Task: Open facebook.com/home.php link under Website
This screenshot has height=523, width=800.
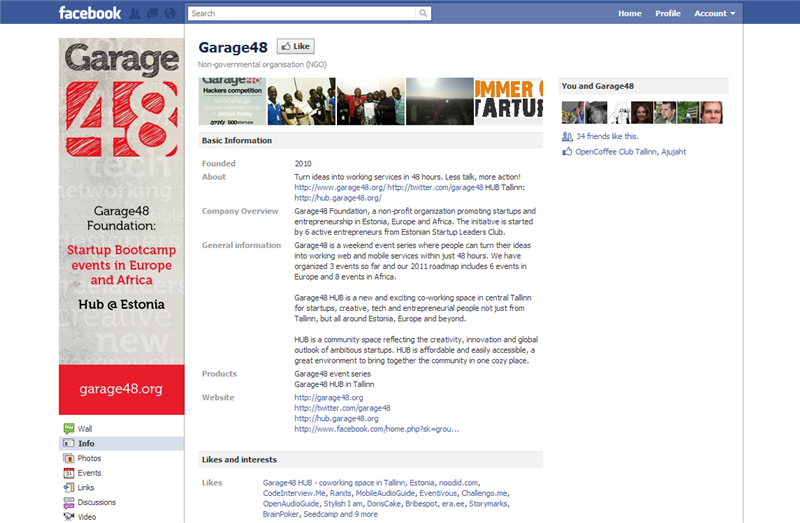Action: (x=377, y=429)
